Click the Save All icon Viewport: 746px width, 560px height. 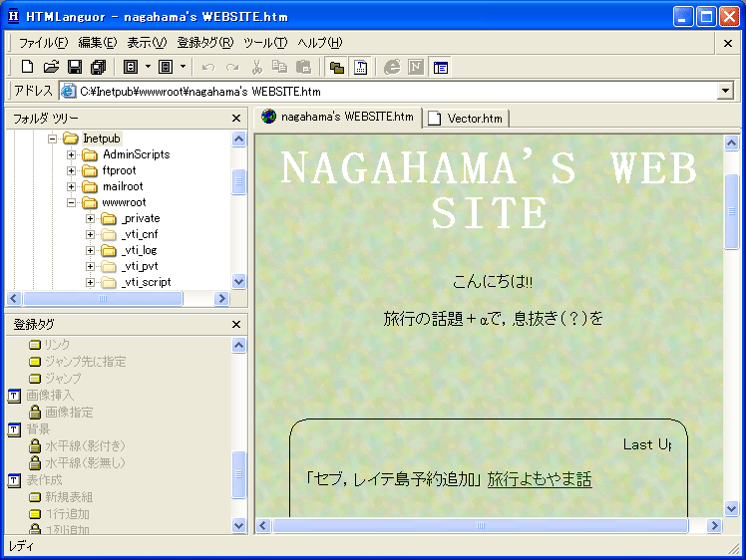[x=98, y=67]
